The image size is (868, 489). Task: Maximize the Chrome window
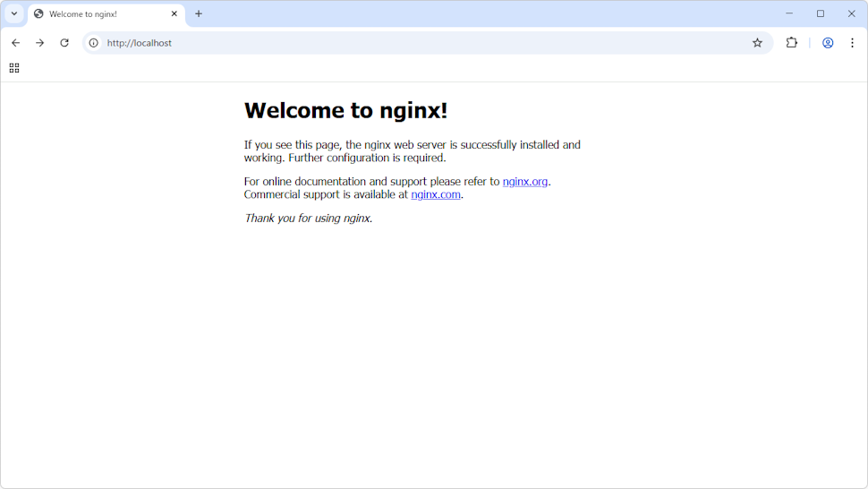tap(821, 13)
